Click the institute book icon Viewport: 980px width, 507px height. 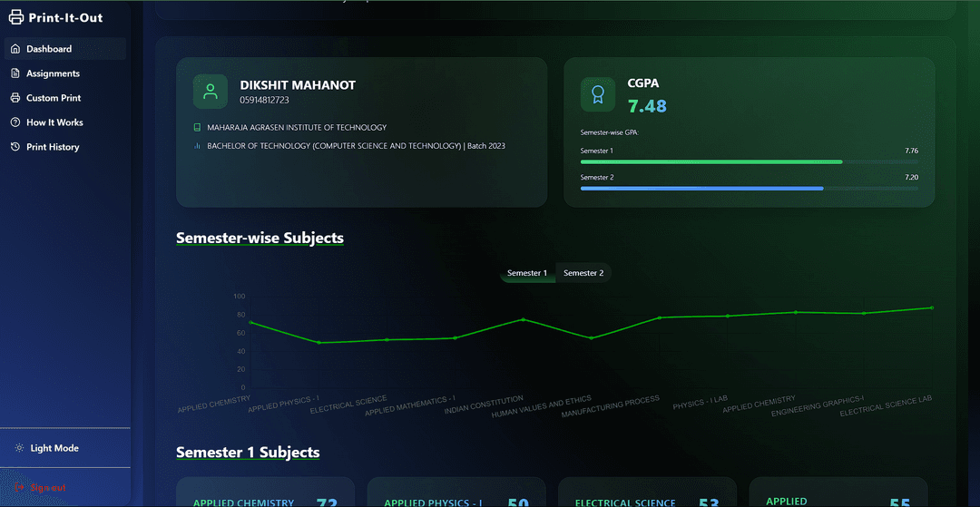coord(198,127)
